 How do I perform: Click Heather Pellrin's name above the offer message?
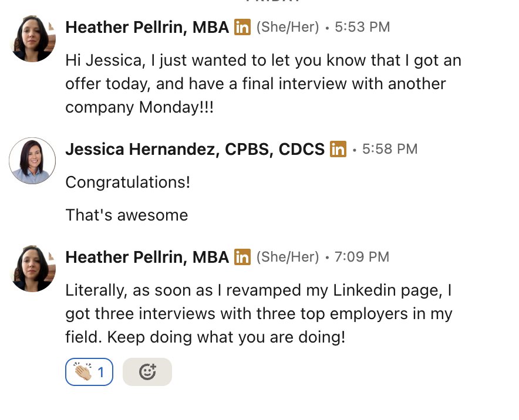[x=147, y=27]
